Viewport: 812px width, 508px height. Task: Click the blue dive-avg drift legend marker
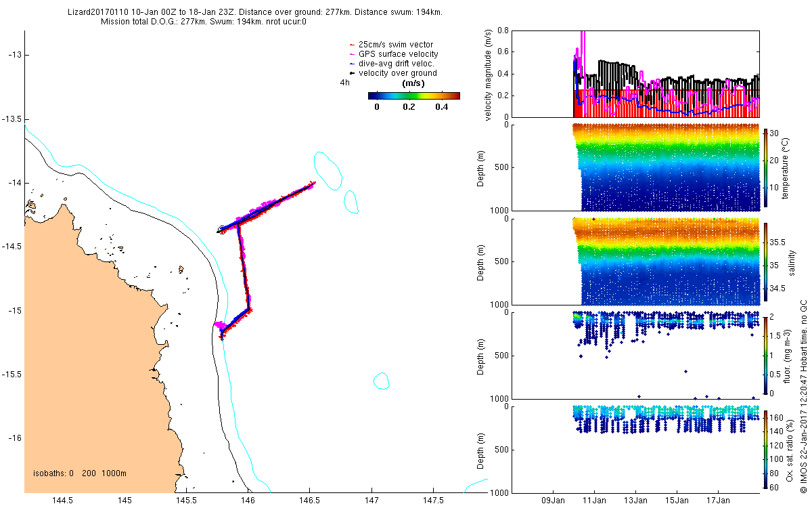[352, 64]
